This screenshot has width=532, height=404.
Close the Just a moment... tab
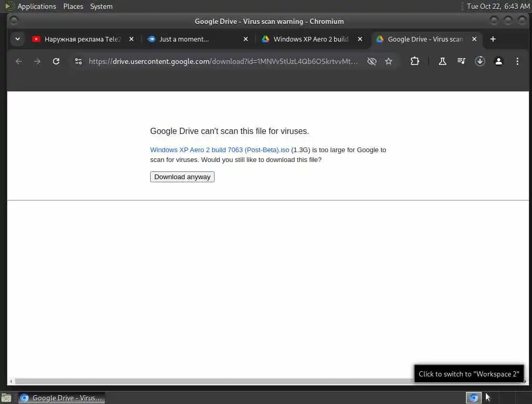click(x=246, y=39)
